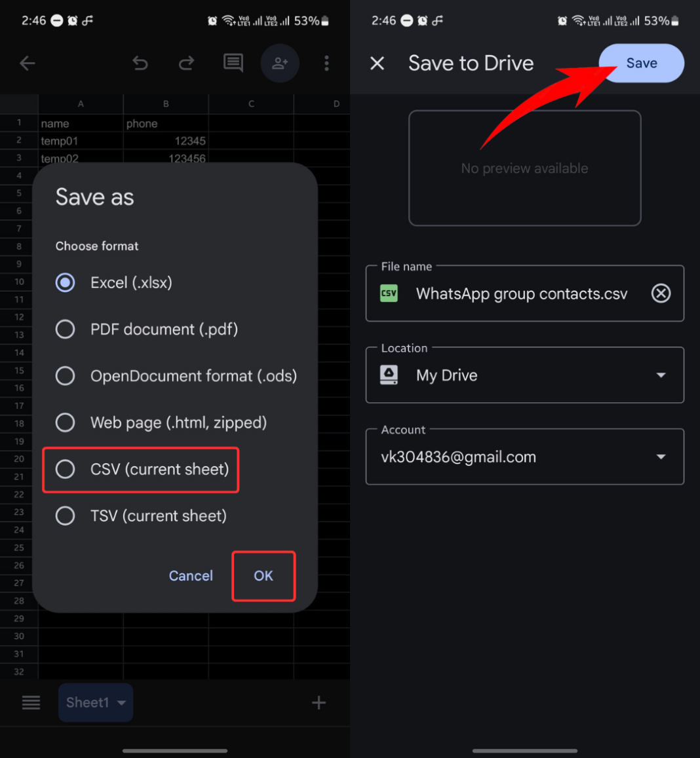Viewport: 700px width, 758px height.
Task: Switch to the Sheet1 tab
Action: pos(87,702)
